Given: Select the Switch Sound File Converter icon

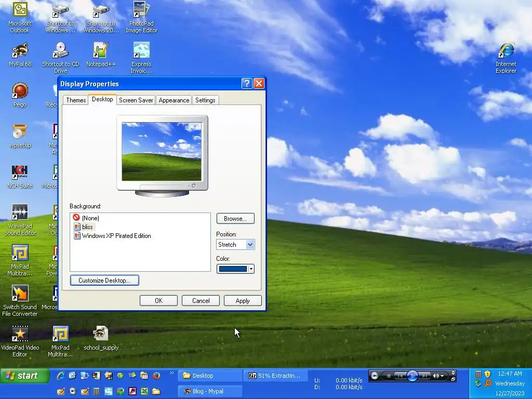Looking at the screenshot, I should pos(20,301).
